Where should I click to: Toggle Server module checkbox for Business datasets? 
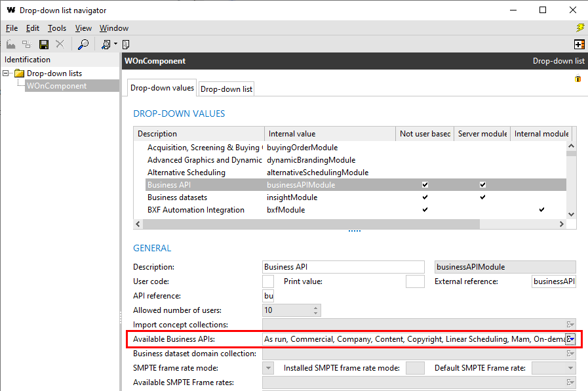[x=482, y=197]
